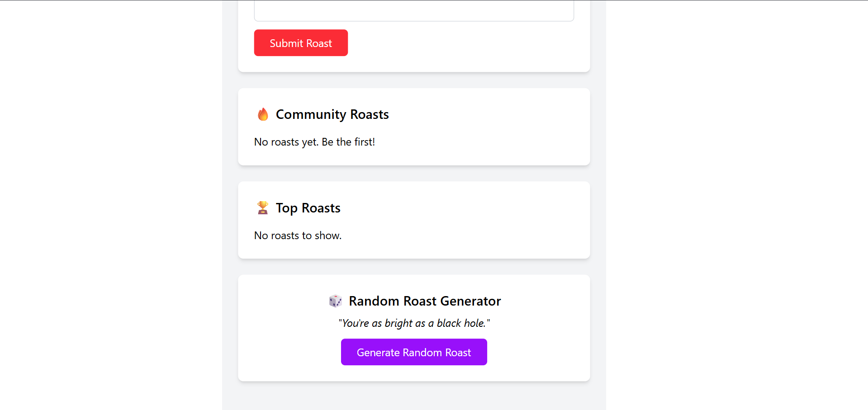
Task: Click blank area right of Community Roasts heading
Action: tap(489, 114)
